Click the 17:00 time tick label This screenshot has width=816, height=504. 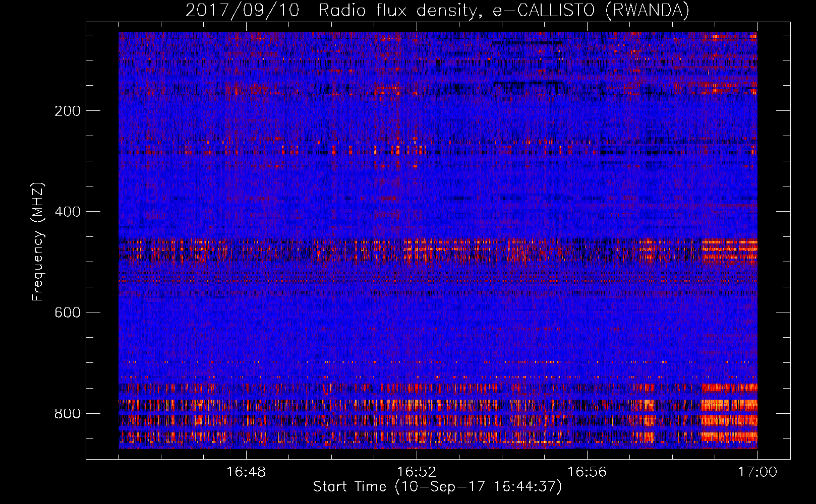point(757,472)
